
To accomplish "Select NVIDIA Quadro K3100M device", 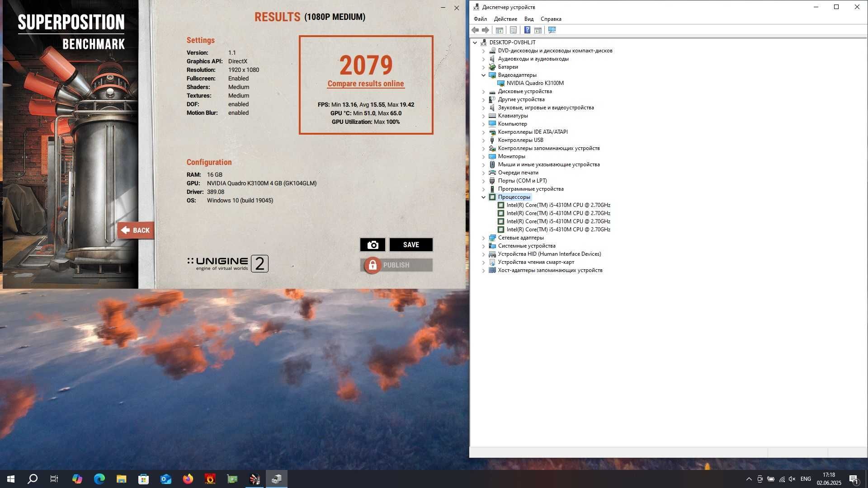I will [x=535, y=83].
